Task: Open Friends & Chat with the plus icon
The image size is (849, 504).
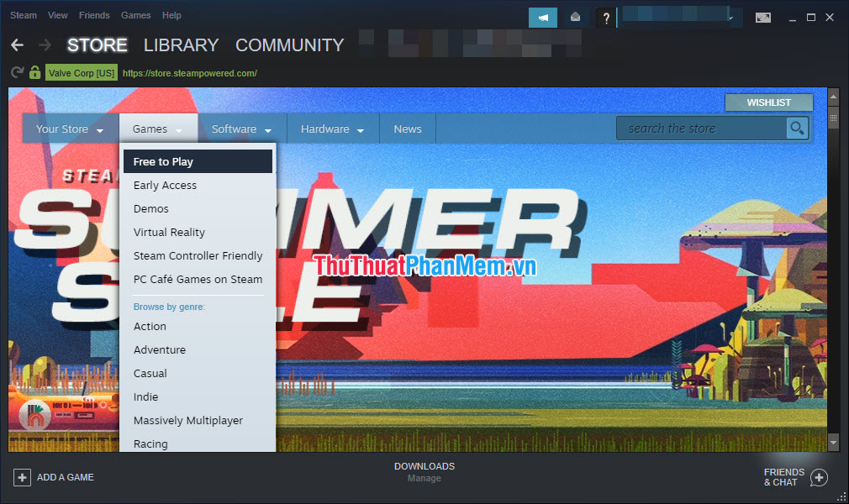Action: 819,476
